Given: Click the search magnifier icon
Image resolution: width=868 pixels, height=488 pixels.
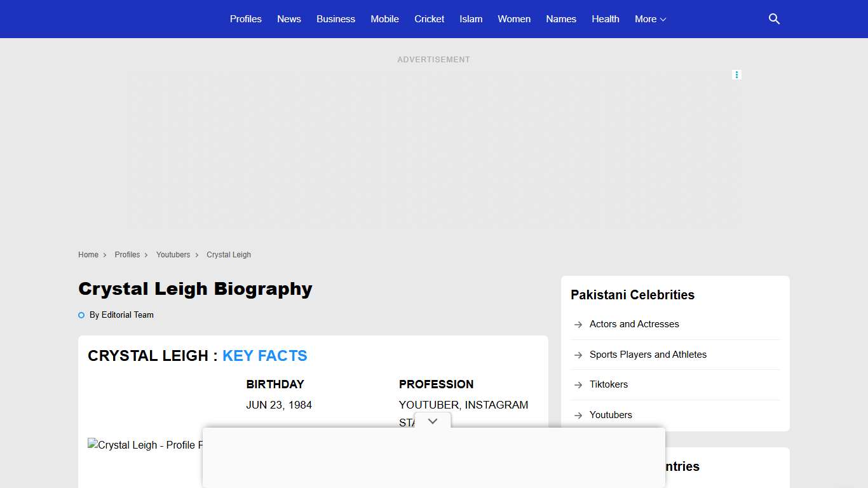Looking at the screenshot, I should pos(774,19).
